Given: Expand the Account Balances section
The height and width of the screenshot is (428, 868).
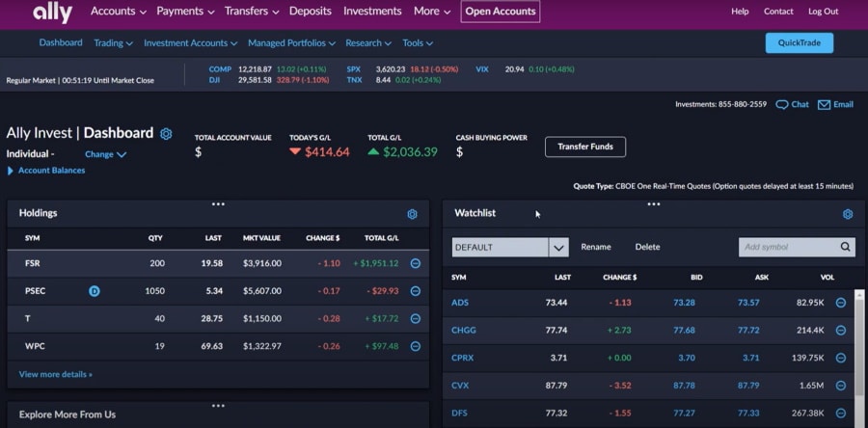Looking at the screenshot, I should point(46,171).
